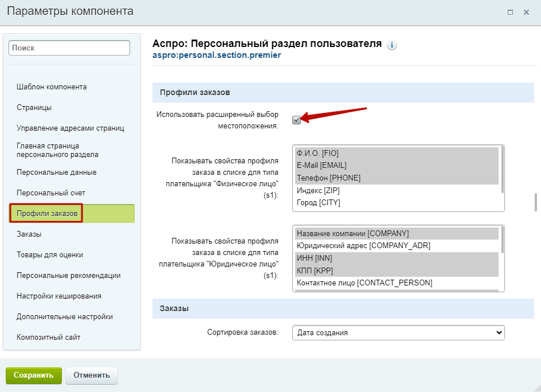Select Юридический адрес [COMPANY_ADR] option
The width and height of the screenshot is (541, 392).
point(397,246)
